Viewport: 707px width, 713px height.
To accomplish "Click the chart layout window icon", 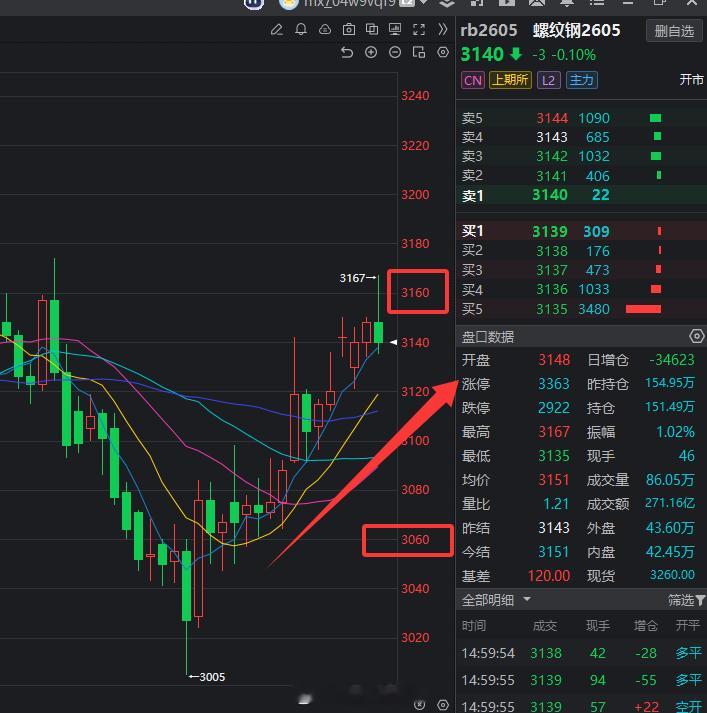I will (x=419, y=52).
